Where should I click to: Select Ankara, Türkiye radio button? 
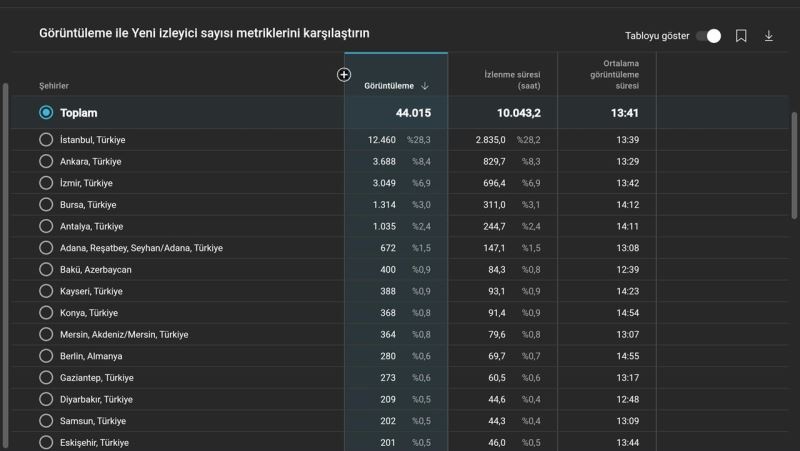(46, 161)
